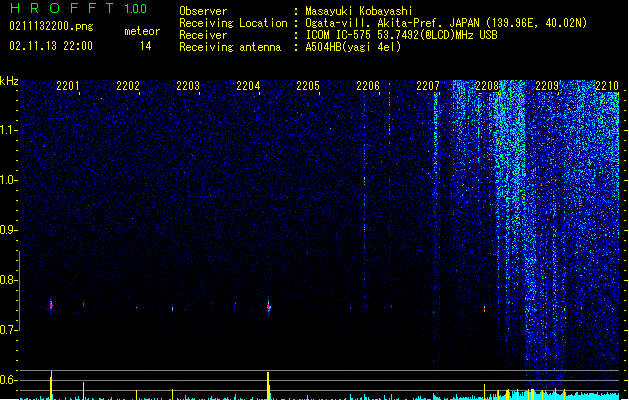
Task: Click the meteor echo just before 2203
Action: (172, 309)
